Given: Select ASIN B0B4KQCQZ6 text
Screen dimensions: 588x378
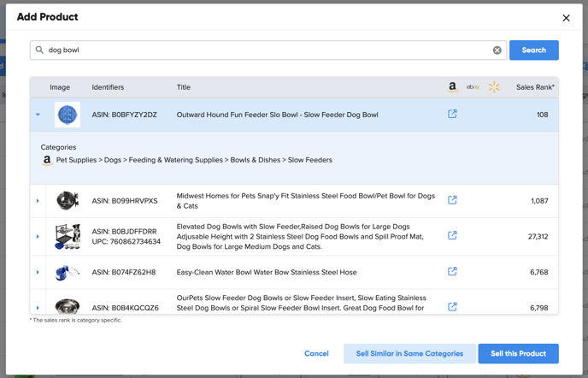Looking at the screenshot, I should (x=125, y=308).
